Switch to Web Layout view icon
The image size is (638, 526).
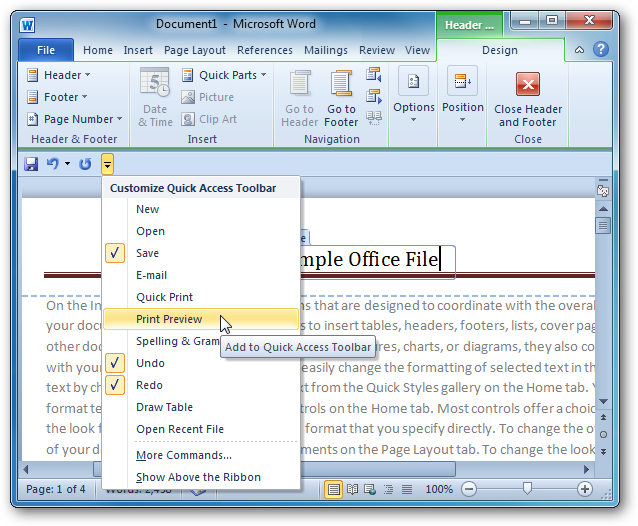(370, 489)
